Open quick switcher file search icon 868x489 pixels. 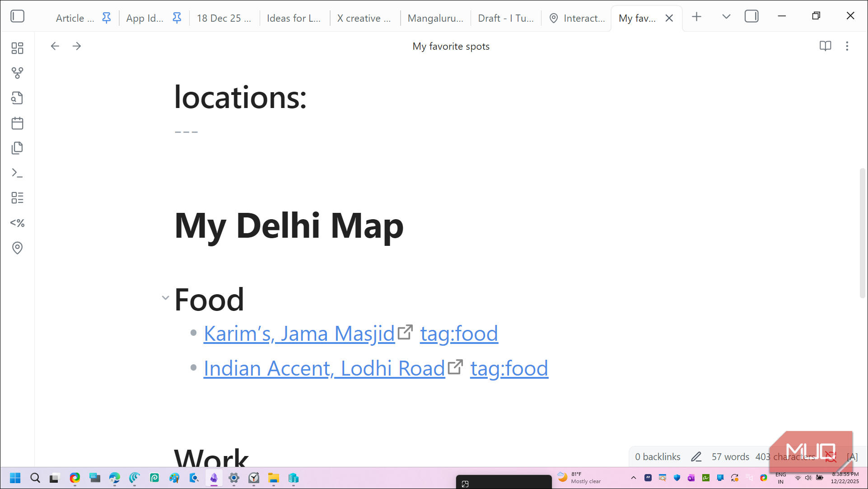pyautogui.click(x=17, y=98)
